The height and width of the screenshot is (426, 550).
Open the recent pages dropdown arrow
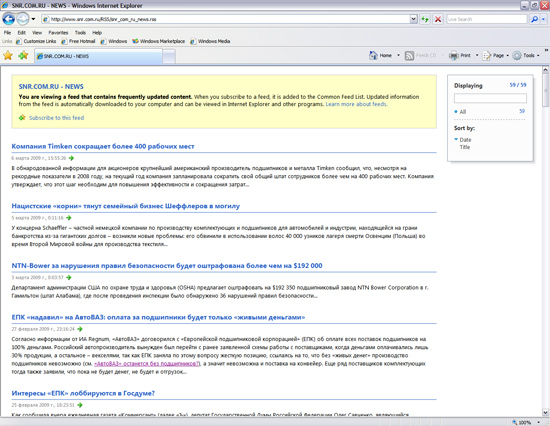click(x=33, y=19)
